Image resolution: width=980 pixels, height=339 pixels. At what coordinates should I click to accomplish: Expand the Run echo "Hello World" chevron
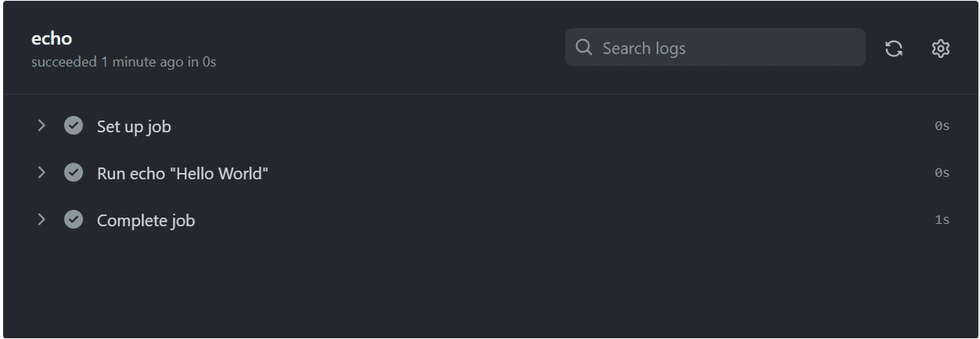pos(41,173)
